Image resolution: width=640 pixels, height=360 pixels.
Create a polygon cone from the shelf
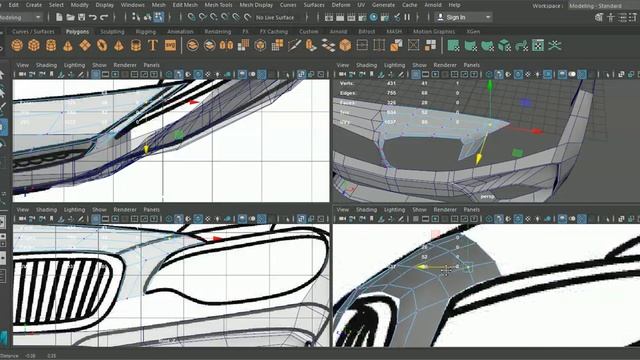pyautogui.click(x=68, y=45)
